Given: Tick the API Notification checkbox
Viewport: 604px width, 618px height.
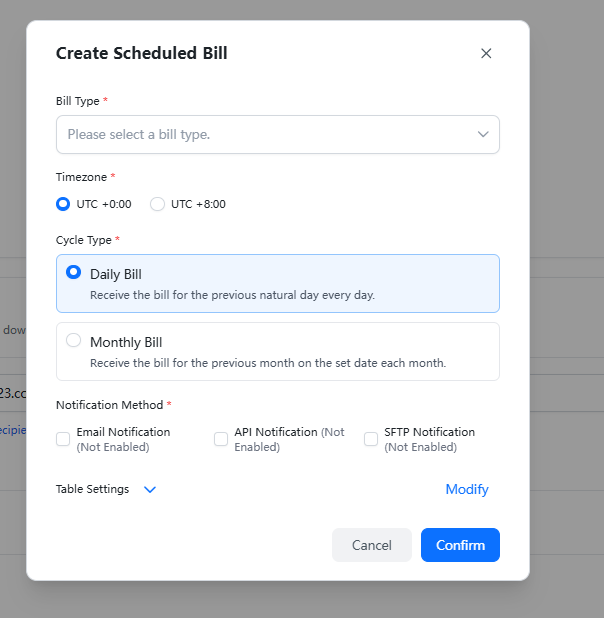Looking at the screenshot, I should click(x=221, y=439).
